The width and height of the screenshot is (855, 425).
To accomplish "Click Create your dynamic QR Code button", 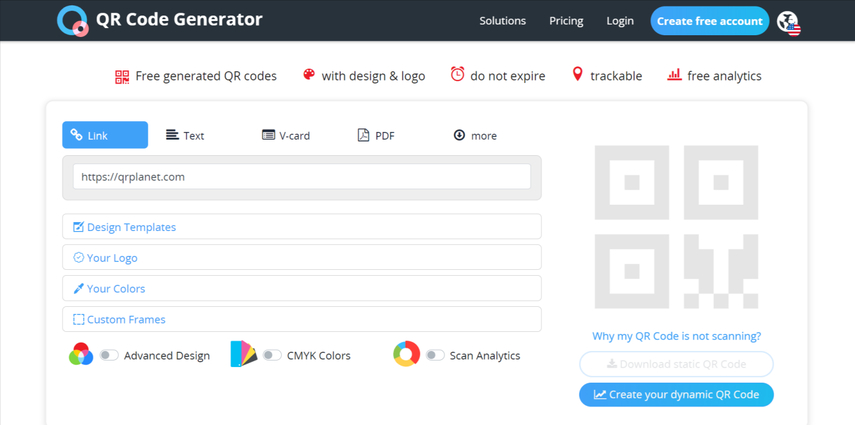I will [676, 394].
